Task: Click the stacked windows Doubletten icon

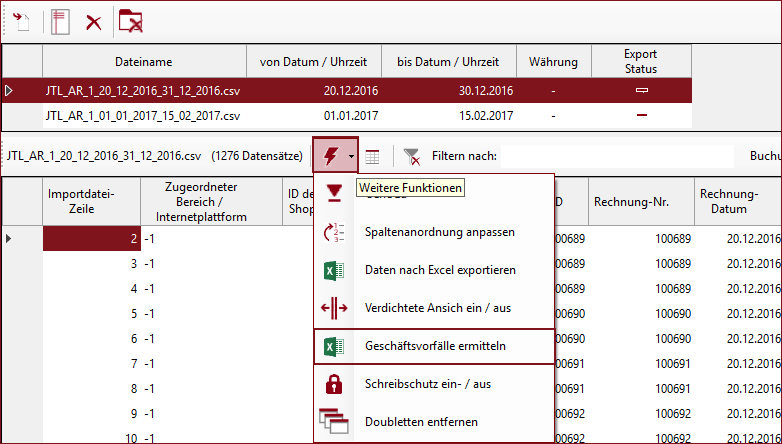Action: (334, 422)
